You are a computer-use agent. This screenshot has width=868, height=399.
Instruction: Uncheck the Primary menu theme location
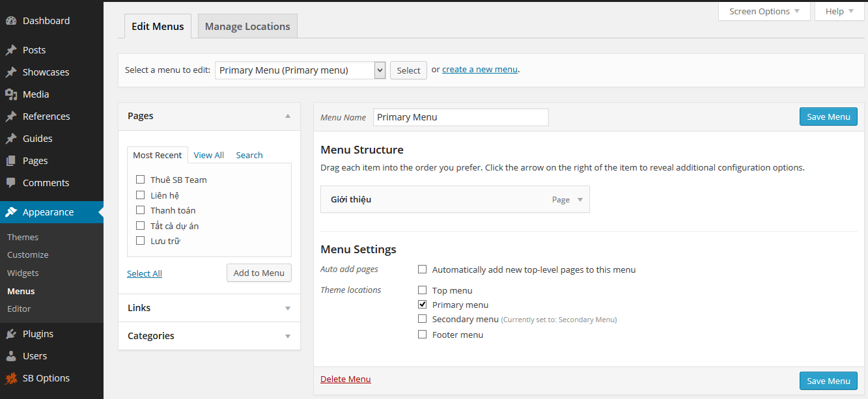423,305
